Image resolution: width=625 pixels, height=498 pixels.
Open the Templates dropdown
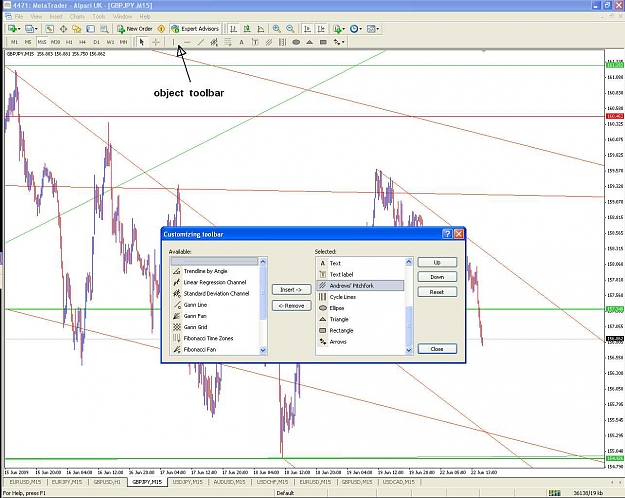point(377,29)
